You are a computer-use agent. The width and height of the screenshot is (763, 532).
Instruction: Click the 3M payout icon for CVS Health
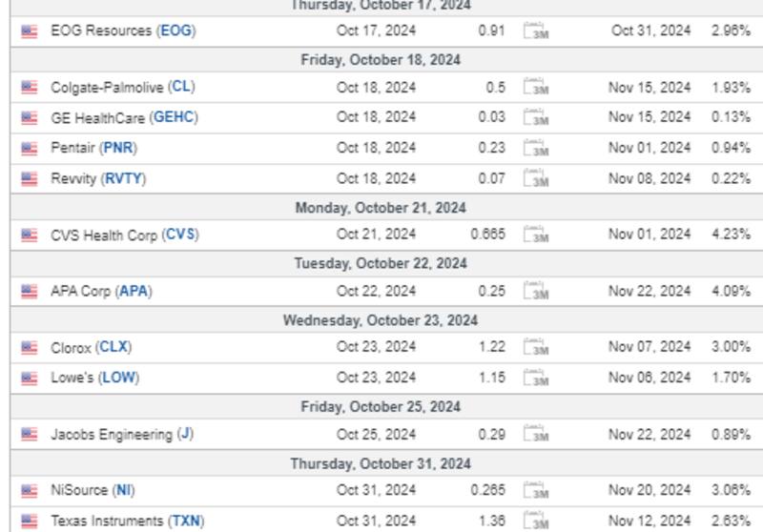pyautogui.click(x=537, y=235)
